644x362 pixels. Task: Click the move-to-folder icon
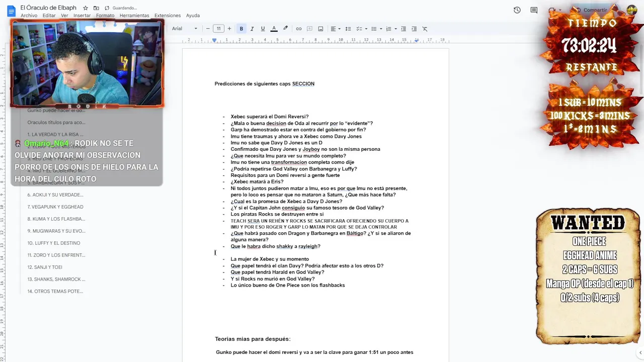(96, 8)
